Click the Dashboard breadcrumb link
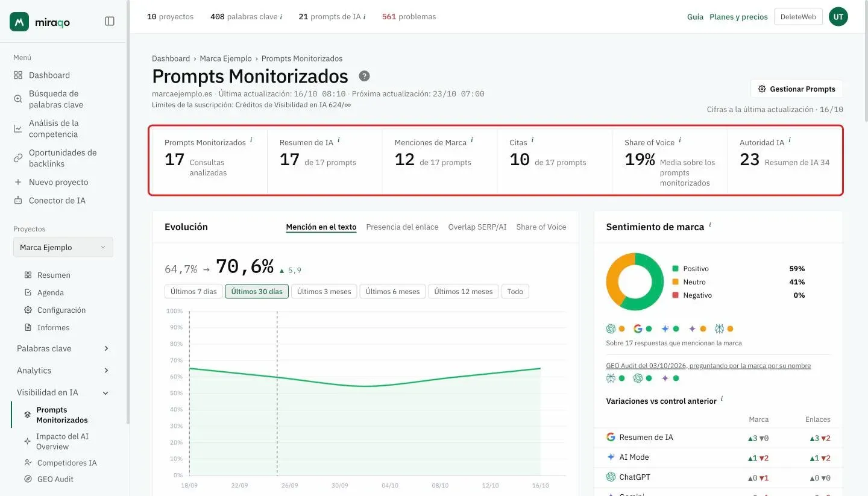The width and height of the screenshot is (868, 496). click(171, 58)
